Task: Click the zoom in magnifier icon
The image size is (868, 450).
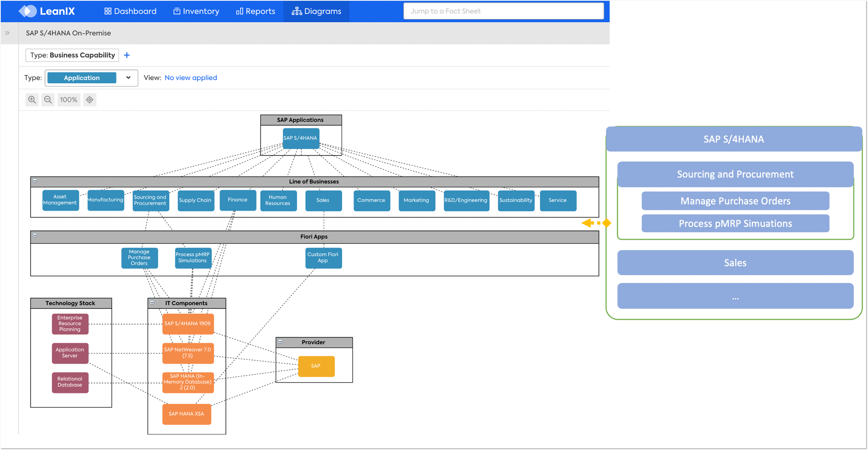Action: (x=32, y=99)
